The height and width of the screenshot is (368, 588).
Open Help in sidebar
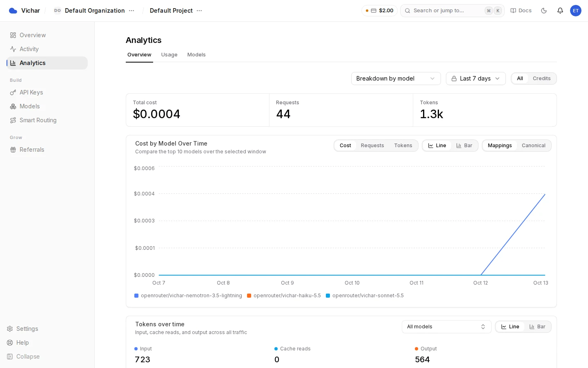(x=18, y=343)
